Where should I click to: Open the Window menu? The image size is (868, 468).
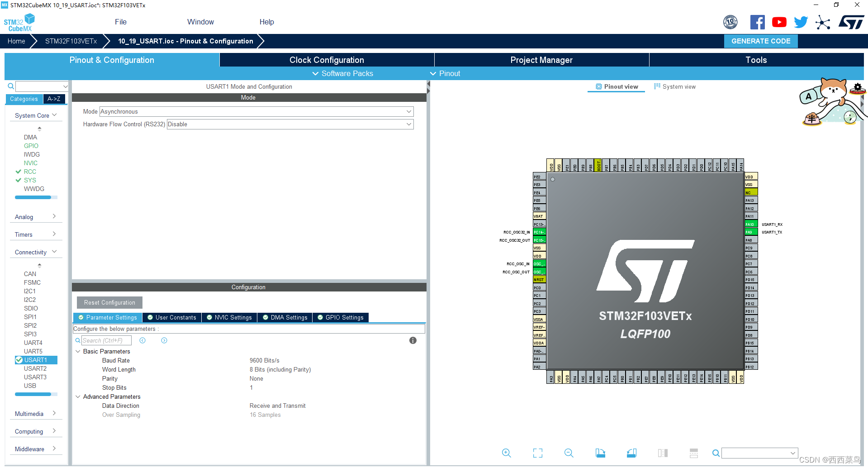[x=200, y=22]
